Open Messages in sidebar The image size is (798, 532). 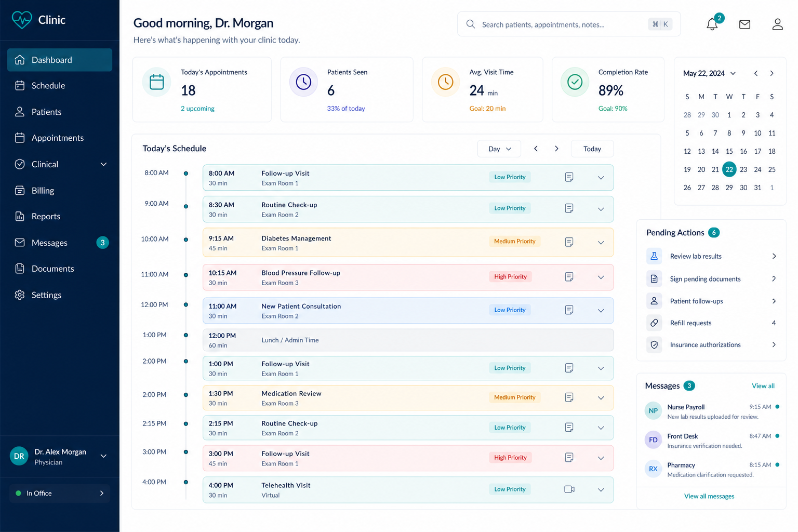pyautogui.click(x=60, y=243)
